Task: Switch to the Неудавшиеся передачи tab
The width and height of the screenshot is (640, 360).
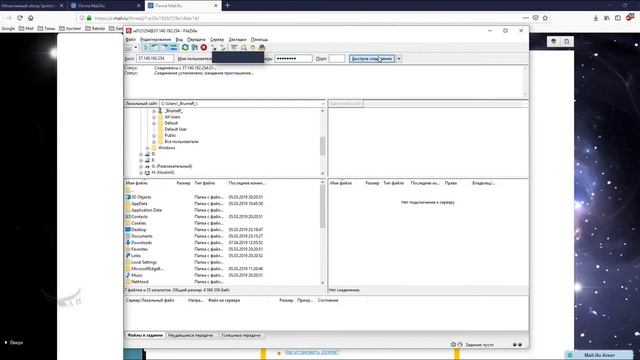Action: [x=191, y=335]
